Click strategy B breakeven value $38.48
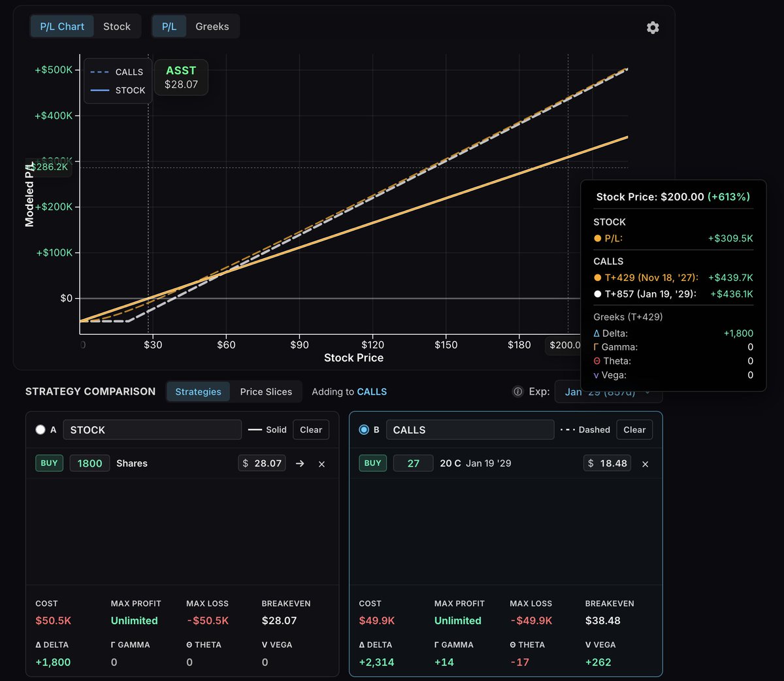Image resolution: width=784 pixels, height=681 pixels. coord(603,620)
